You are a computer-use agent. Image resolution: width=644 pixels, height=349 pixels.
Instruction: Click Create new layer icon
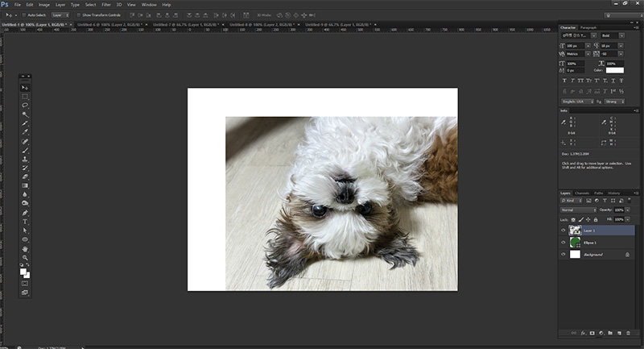[x=619, y=333]
